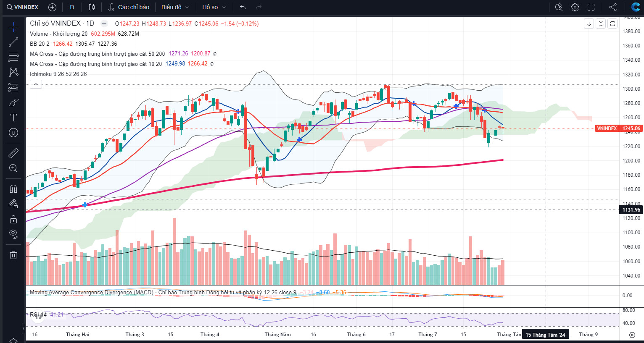Select the Fibonacci retracement lines tool
Viewport: 644px width, 343px height.
[13, 57]
